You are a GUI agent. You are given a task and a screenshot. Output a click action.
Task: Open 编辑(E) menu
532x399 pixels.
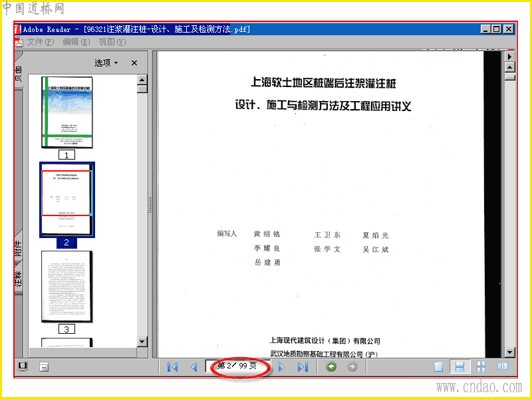76,42
